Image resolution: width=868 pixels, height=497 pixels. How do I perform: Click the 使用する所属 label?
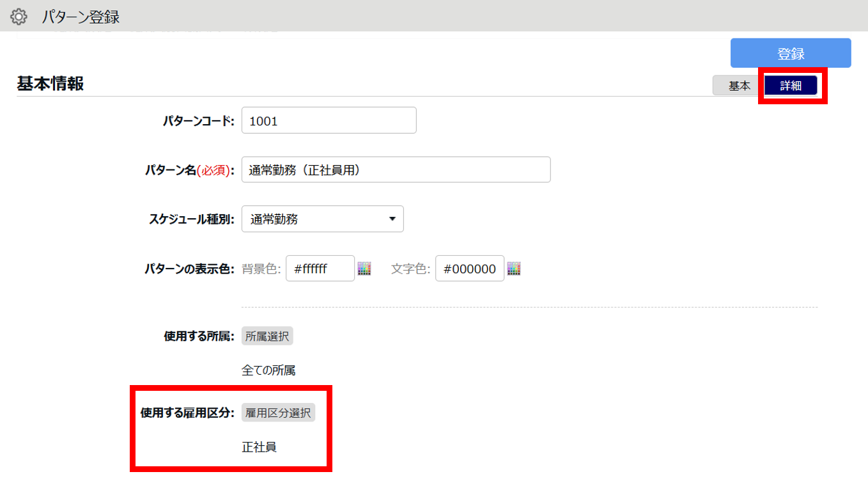(199, 336)
